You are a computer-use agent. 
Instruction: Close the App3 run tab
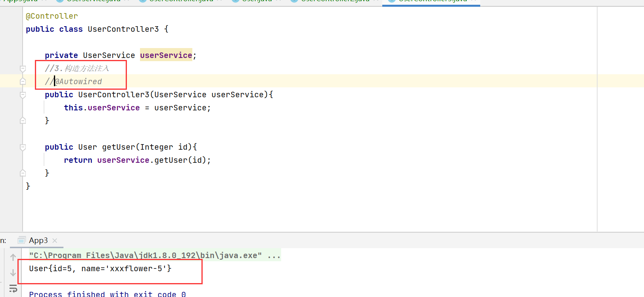(55, 241)
